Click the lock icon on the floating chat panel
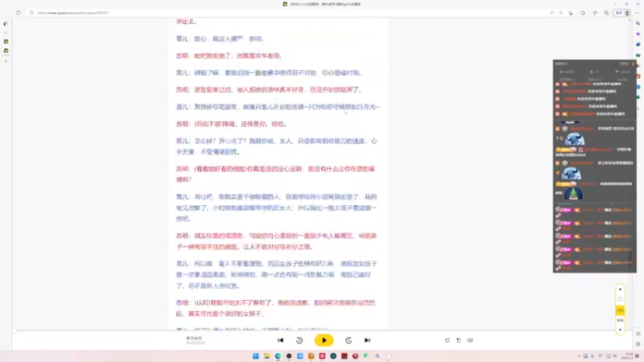 click(634, 64)
